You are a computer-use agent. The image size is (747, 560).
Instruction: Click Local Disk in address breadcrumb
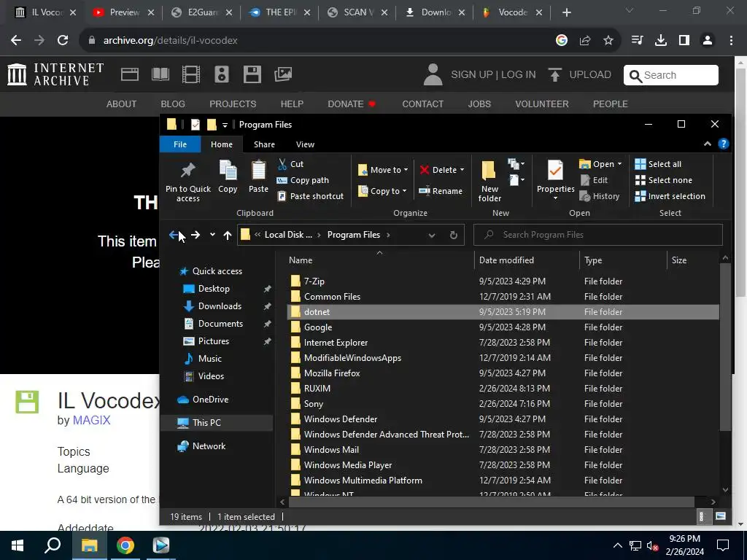click(288, 235)
